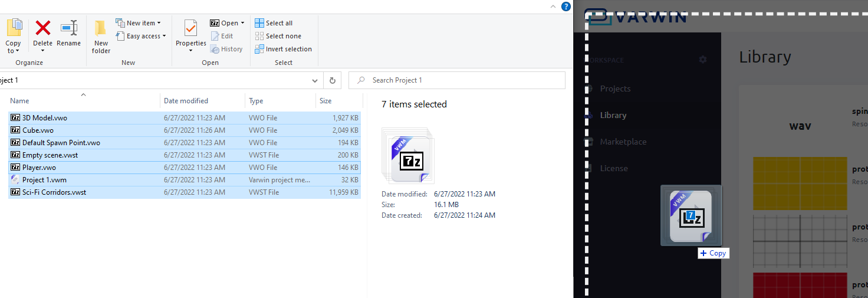Click the yellow texture thumbnail in Library
The height and width of the screenshot is (298, 868).
click(x=800, y=184)
